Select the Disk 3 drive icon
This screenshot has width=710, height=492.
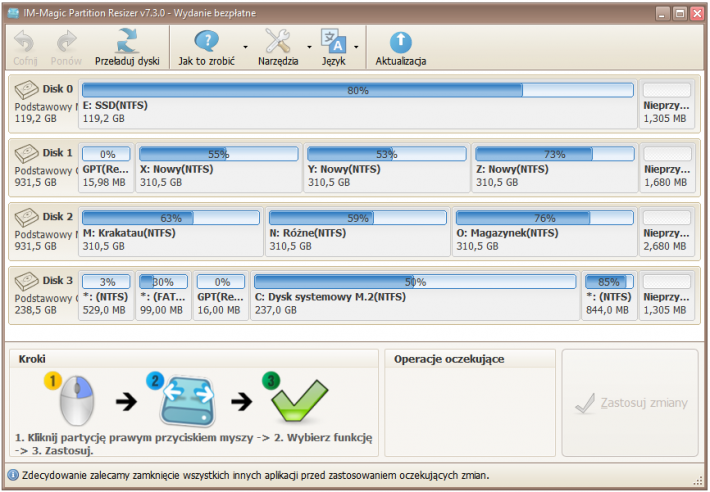27,281
